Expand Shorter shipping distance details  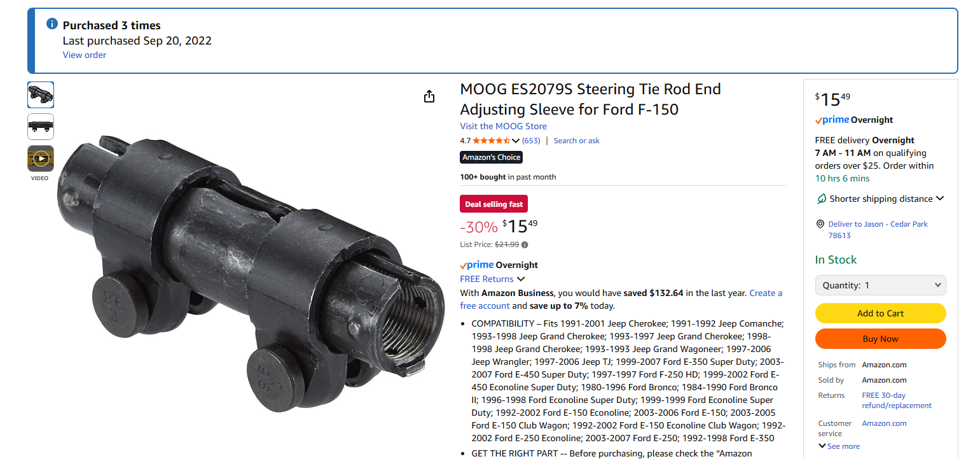point(940,199)
